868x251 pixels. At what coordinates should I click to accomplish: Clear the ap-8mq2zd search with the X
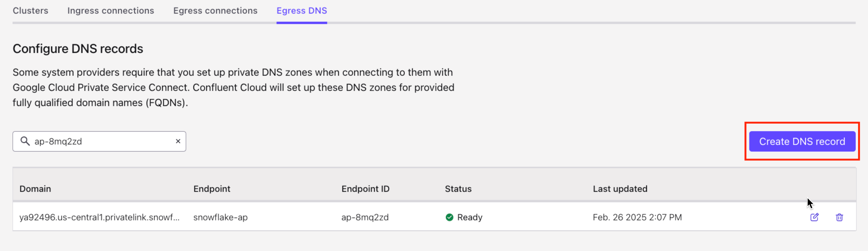pyautogui.click(x=178, y=141)
